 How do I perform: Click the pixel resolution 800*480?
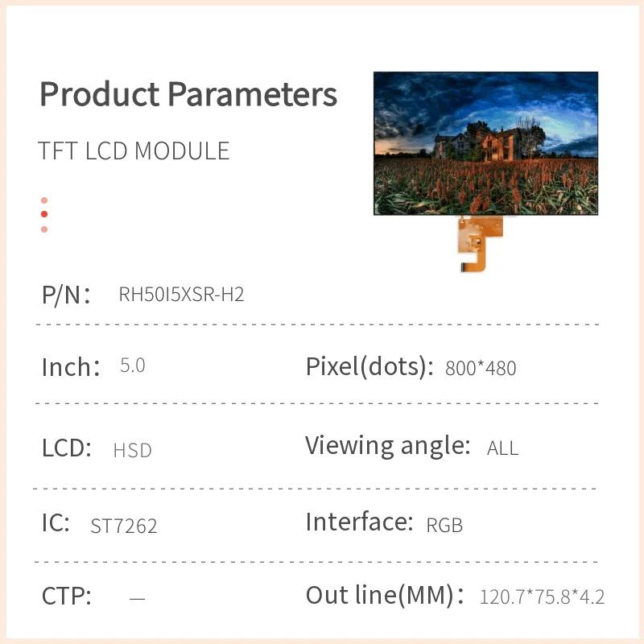click(x=481, y=369)
